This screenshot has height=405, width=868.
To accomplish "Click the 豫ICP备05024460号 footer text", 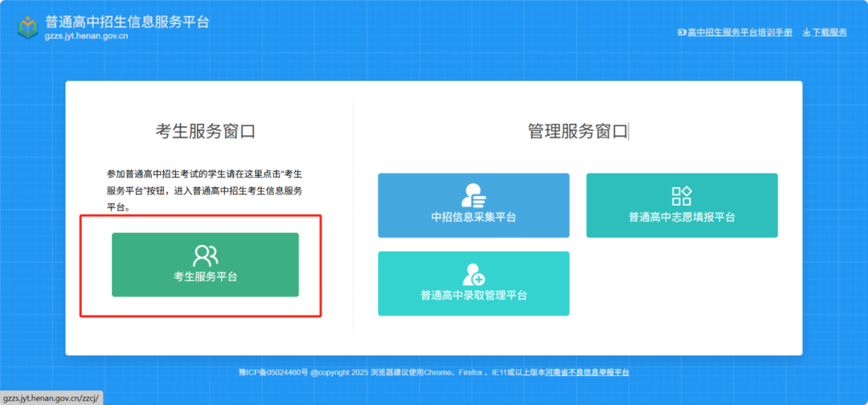I will [274, 373].
